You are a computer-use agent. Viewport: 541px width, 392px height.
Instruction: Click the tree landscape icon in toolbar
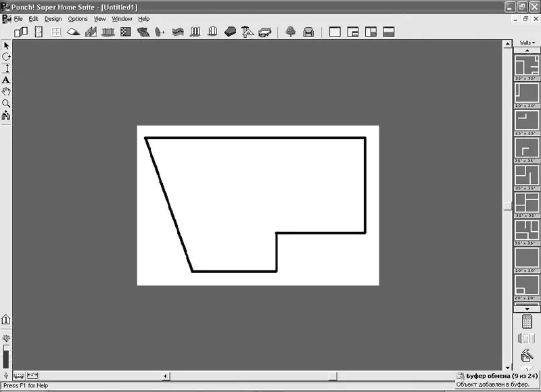[x=291, y=32]
